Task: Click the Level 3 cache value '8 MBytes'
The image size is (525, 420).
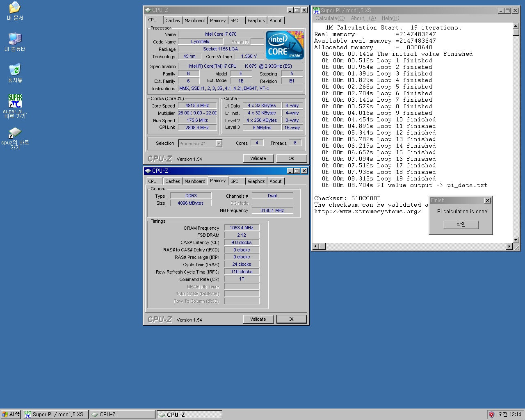Action: click(x=262, y=128)
